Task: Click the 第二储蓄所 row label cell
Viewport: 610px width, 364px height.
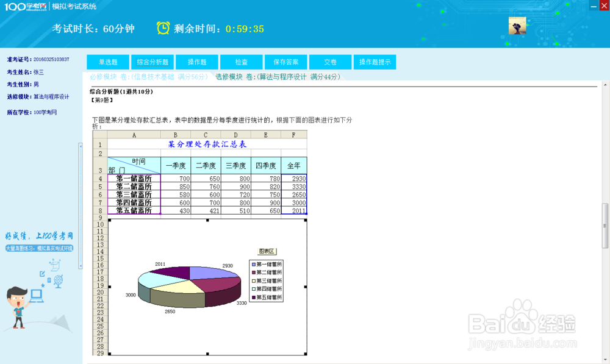Action: point(134,187)
